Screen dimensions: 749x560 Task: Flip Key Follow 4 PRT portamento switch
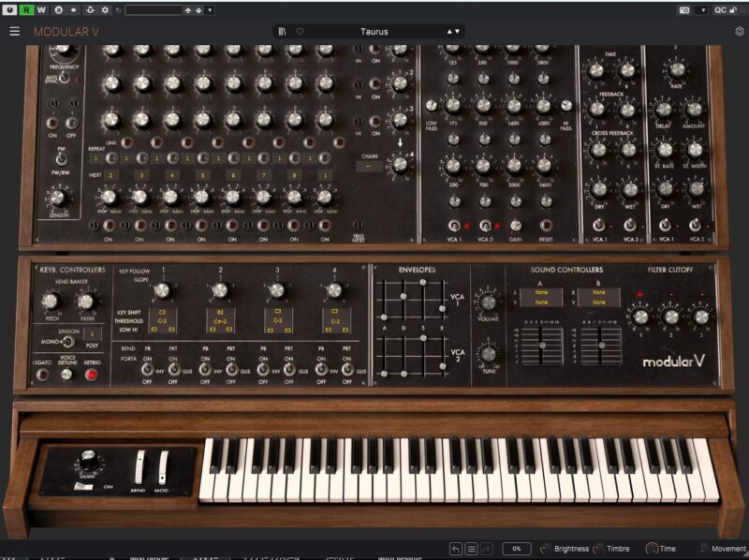point(347,369)
